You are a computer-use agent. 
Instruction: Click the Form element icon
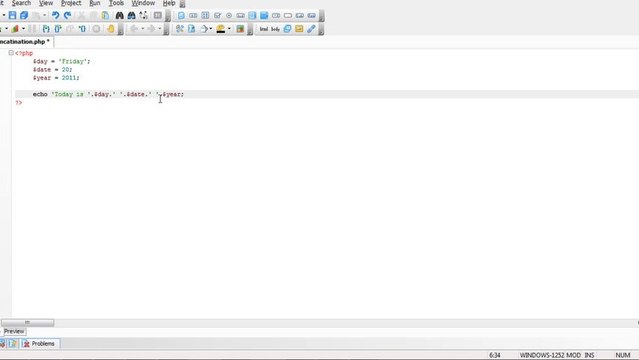[x=181, y=15]
